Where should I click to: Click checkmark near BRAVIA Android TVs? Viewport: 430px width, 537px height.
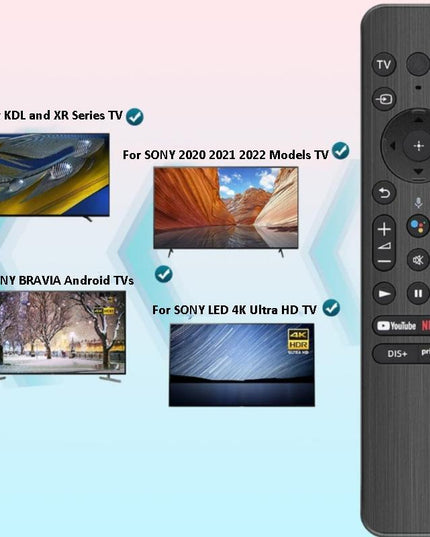(163, 274)
